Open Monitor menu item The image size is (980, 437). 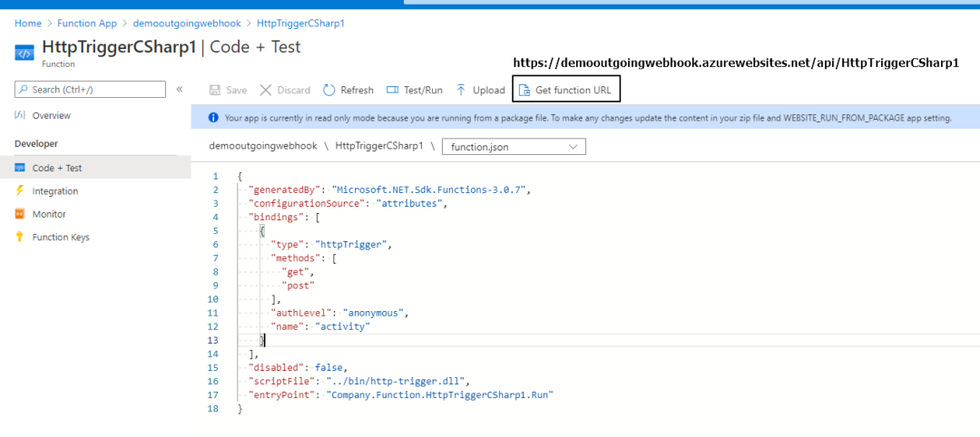click(49, 214)
